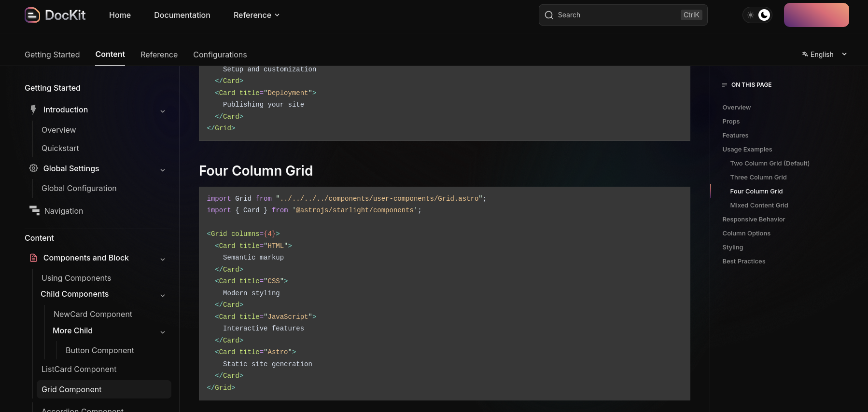
Task: Open the English language dropdown
Action: tap(825, 55)
